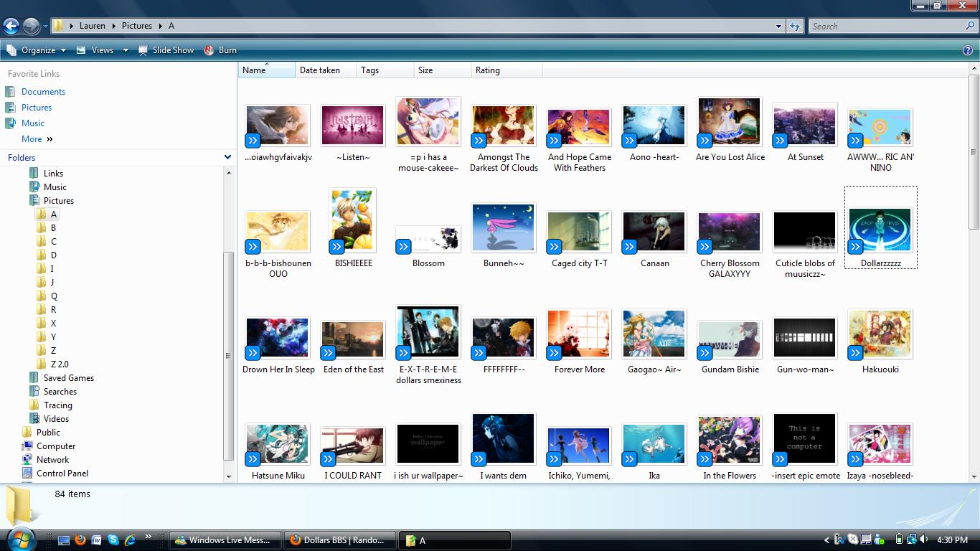The image size is (980, 551).
Task: Select Videos folder in tree
Action: [56, 419]
